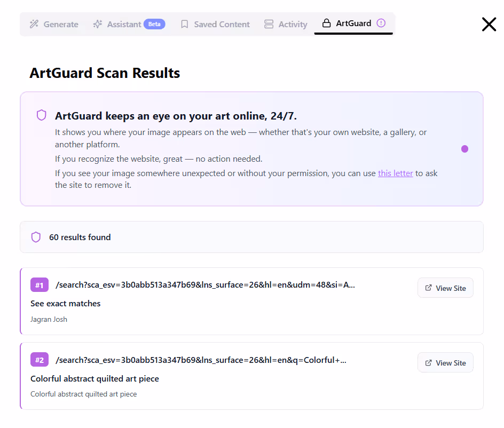504x428 pixels.
Task: Open the 'See exact matches' result
Action: pyautogui.click(x=65, y=303)
